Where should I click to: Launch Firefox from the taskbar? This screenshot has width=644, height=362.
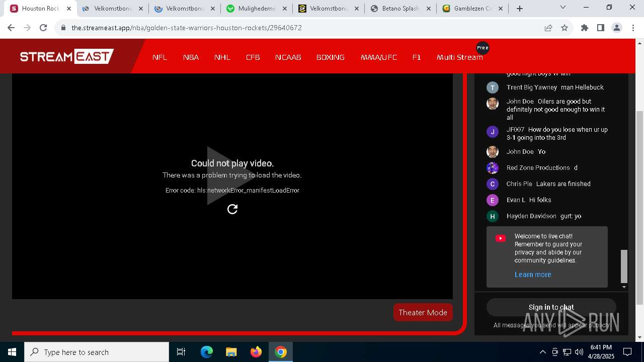click(256, 352)
